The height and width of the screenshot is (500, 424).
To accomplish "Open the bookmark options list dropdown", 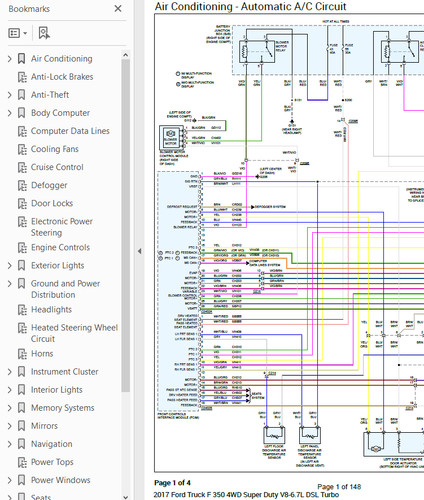I will click(17, 33).
